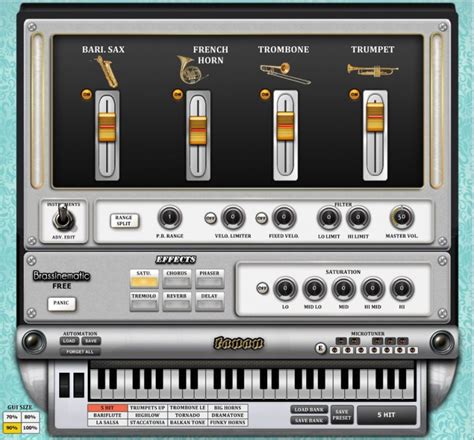This screenshot has width=474, height=440.
Task: Click the Master Vol. knob
Action: pyautogui.click(x=402, y=217)
